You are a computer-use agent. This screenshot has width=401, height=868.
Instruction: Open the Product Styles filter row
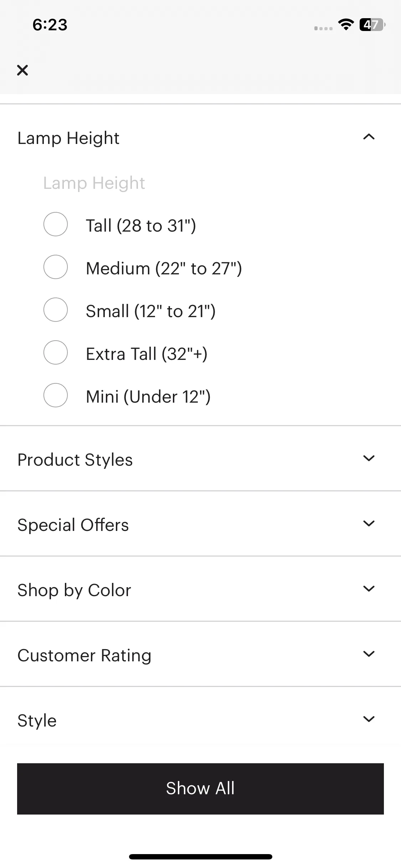point(200,459)
